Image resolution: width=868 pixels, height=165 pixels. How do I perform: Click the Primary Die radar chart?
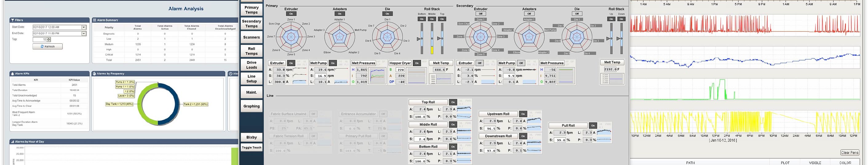coord(388,37)
